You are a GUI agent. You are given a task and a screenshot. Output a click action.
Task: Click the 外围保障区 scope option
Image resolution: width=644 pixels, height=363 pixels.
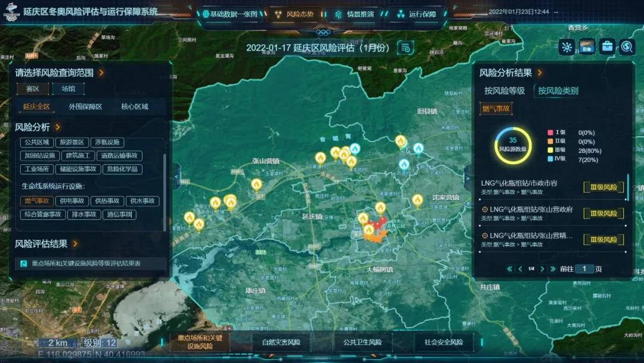tap(85, 107)
